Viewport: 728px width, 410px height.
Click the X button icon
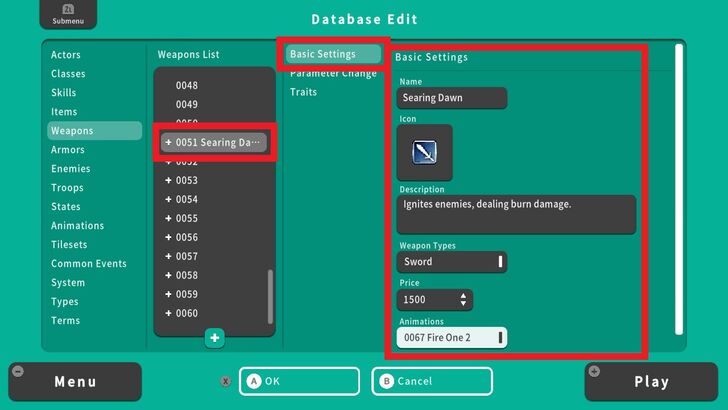pos(226,381)
